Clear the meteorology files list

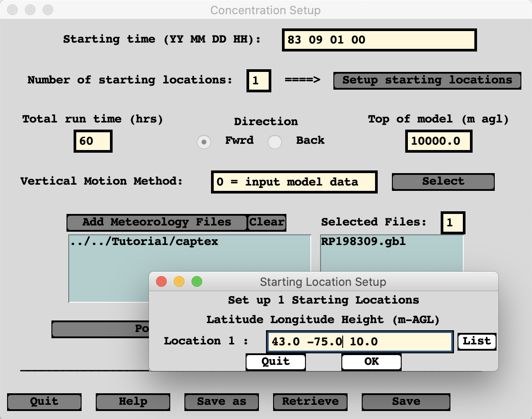266,222
